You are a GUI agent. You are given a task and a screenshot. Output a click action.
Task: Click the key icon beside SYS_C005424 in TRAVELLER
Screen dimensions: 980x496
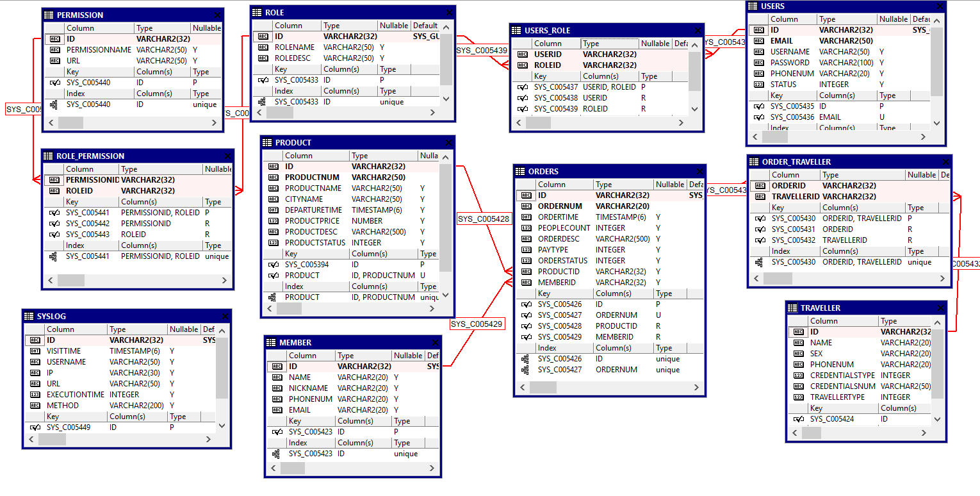point(798,419)
